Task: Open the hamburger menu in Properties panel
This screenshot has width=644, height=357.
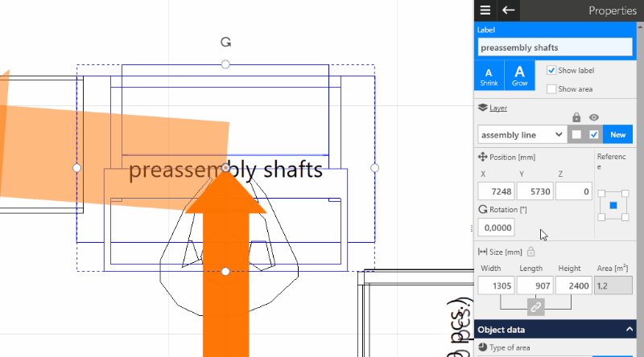Action: [485, 10]
